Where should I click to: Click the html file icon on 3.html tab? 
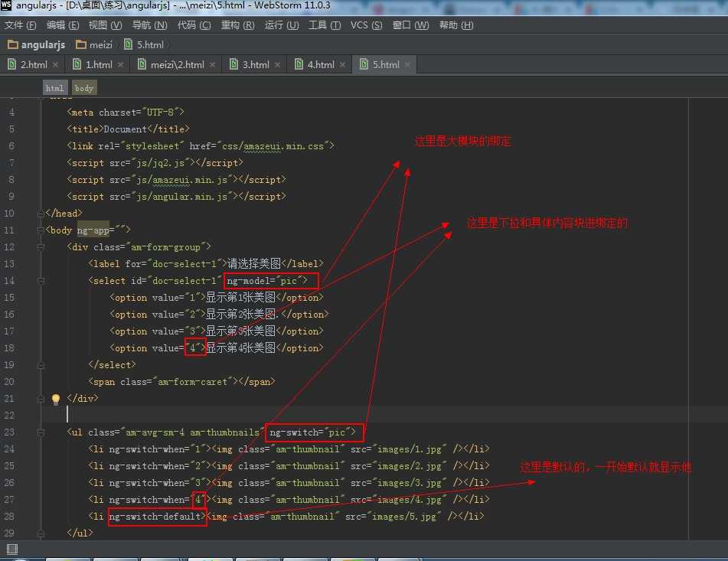[233, 64]
